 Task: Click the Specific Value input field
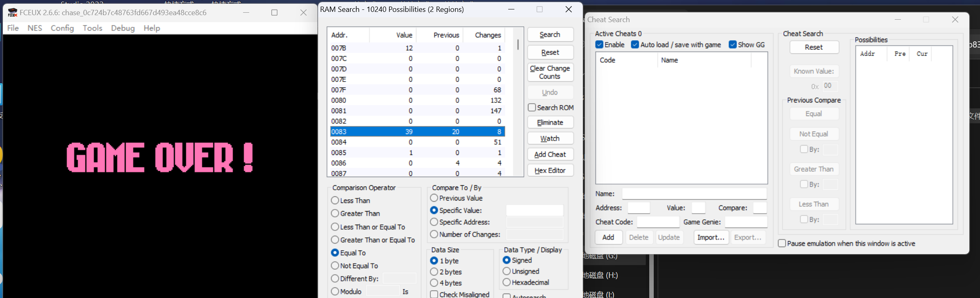click(x=534, y=210)
